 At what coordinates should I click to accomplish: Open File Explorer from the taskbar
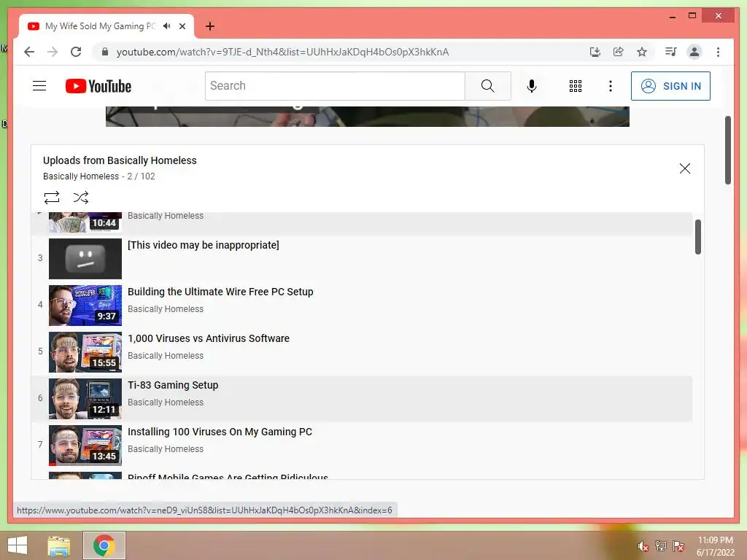click(x=59, y=545)
